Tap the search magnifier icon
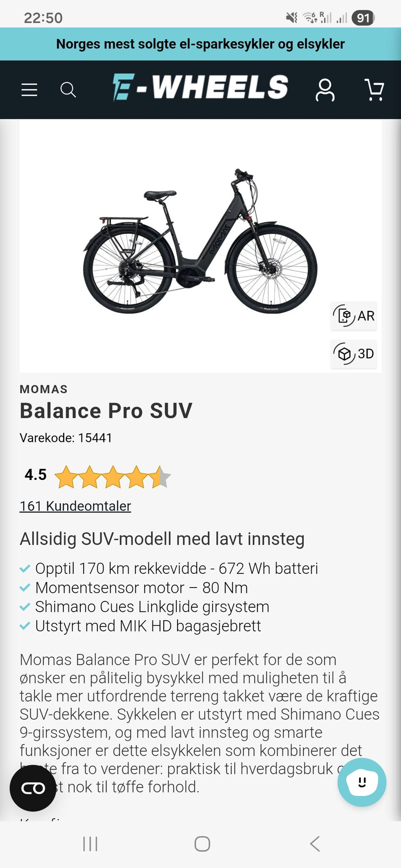Image resolution: width=401 pixels, height=868 pixels. click(x=68, y=90)
